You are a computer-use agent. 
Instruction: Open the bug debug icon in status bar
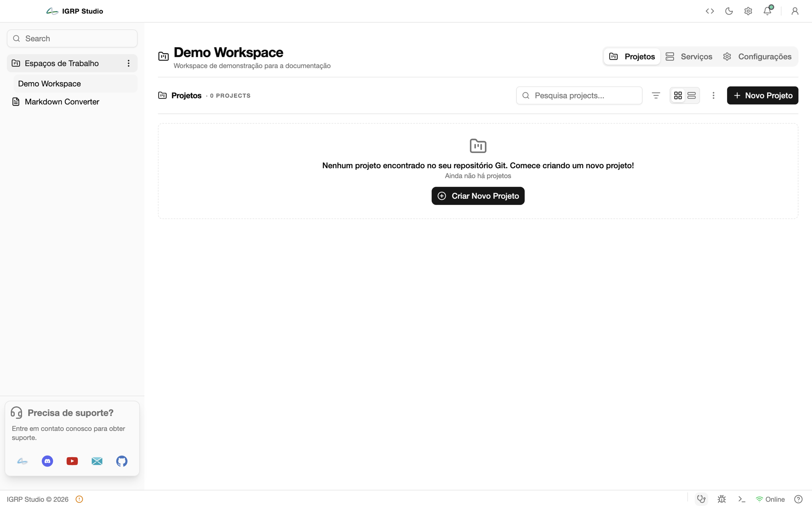(x=721, y=499)
